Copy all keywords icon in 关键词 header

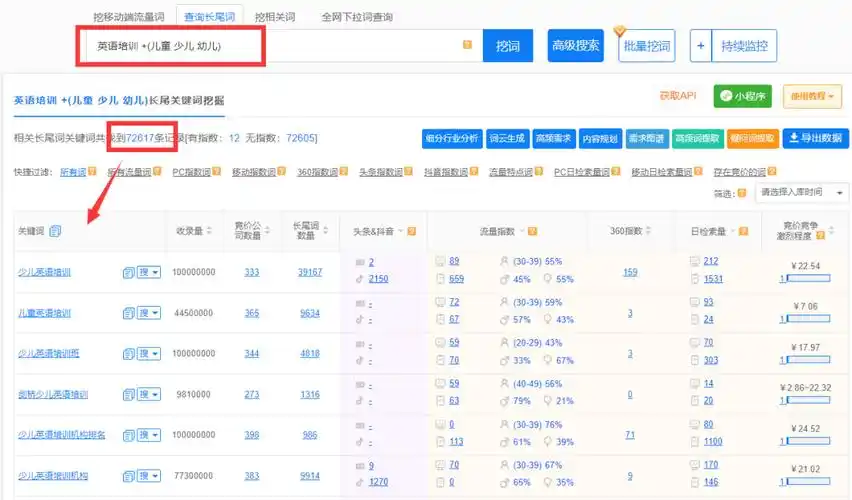[55, 231]
